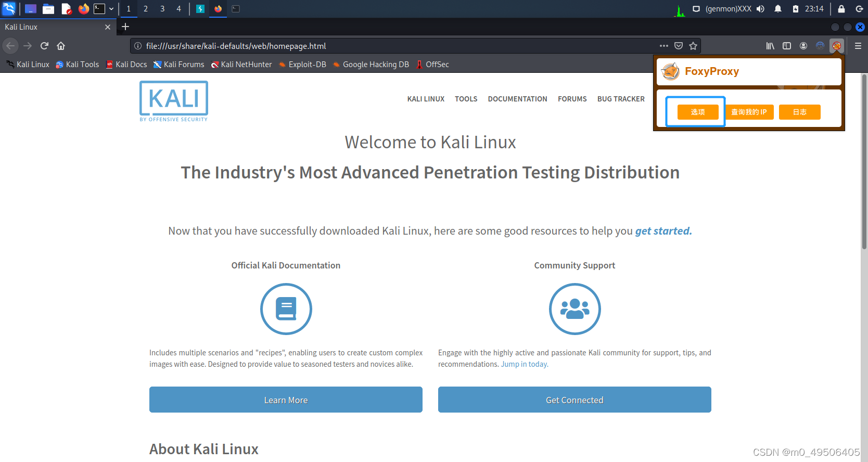Screen dimensions: 868x462
Task: Open the Firefox hamburger menu
Action: pos(858,46)
